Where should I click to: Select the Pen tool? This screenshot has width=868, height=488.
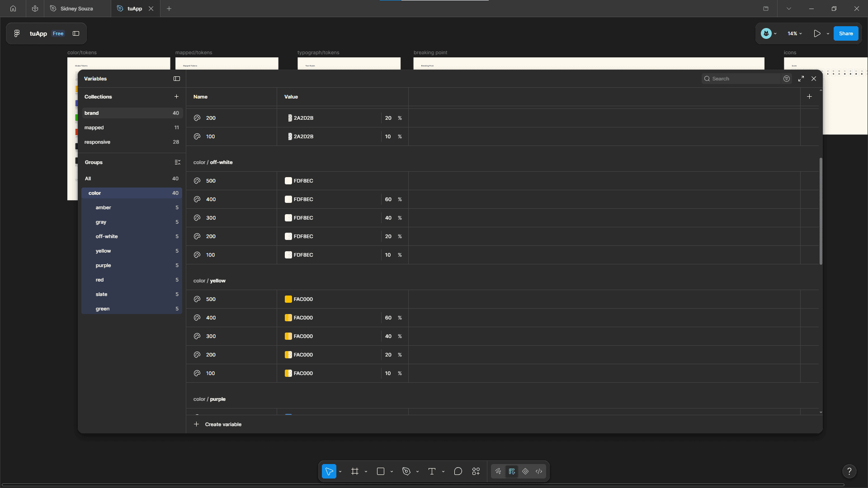click(x=406, y=471)
